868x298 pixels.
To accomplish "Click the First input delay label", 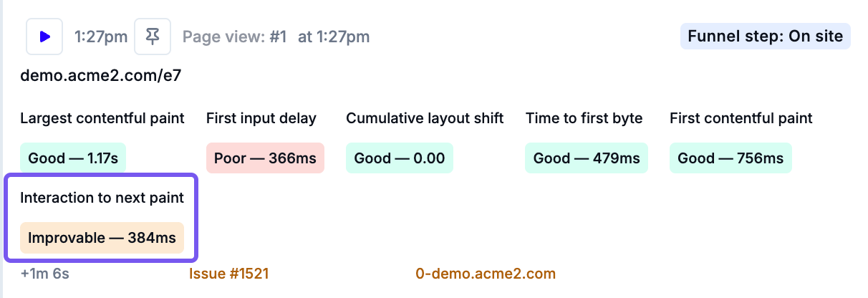I will pyautogui.click(x=261, y=118).
